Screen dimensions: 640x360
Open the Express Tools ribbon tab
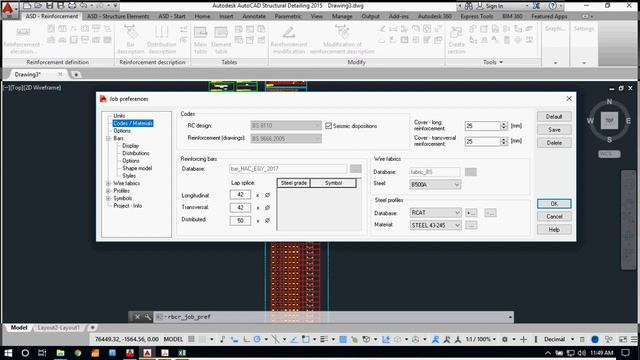(x=477, y=16)
